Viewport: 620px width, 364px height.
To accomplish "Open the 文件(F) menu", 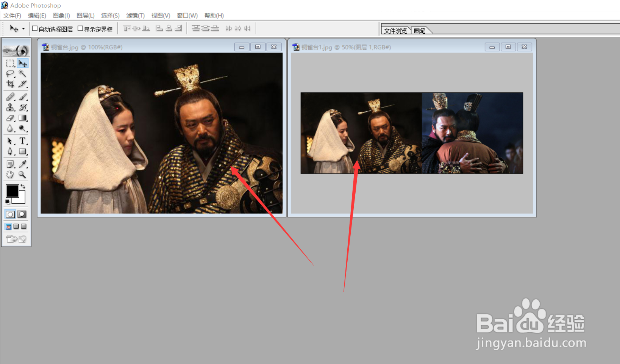I will click(x=12, y=16).
